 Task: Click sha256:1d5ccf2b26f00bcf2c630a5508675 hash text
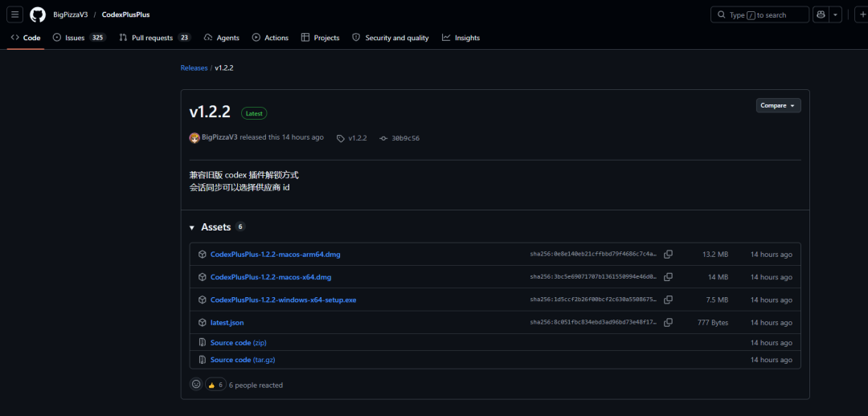click(x=593, y=300)
